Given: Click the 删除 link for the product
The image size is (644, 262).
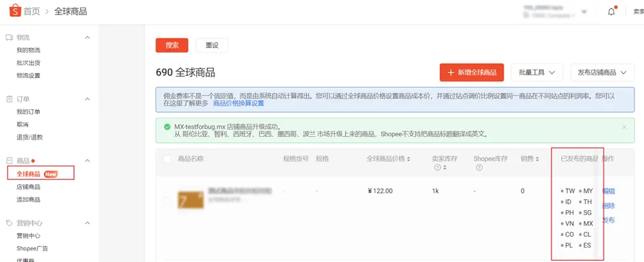Looking at the screenshot, I should (x=608, y=206).
